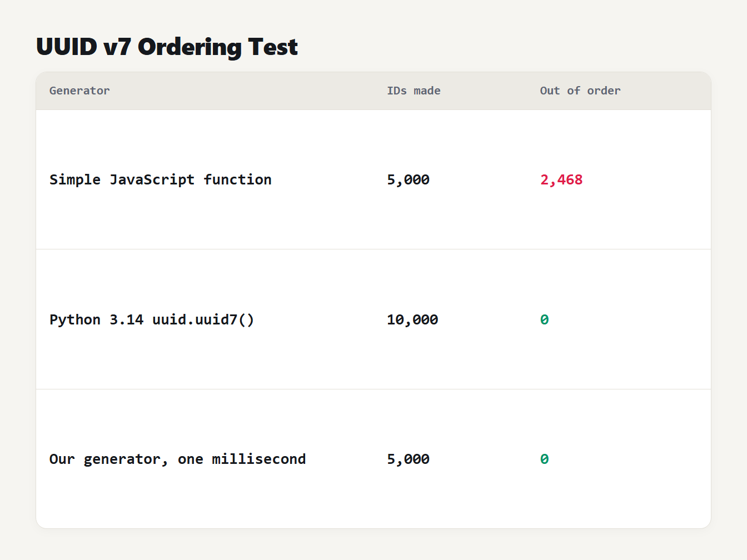Click the green 0 in Our generator row

click(545, 459)
